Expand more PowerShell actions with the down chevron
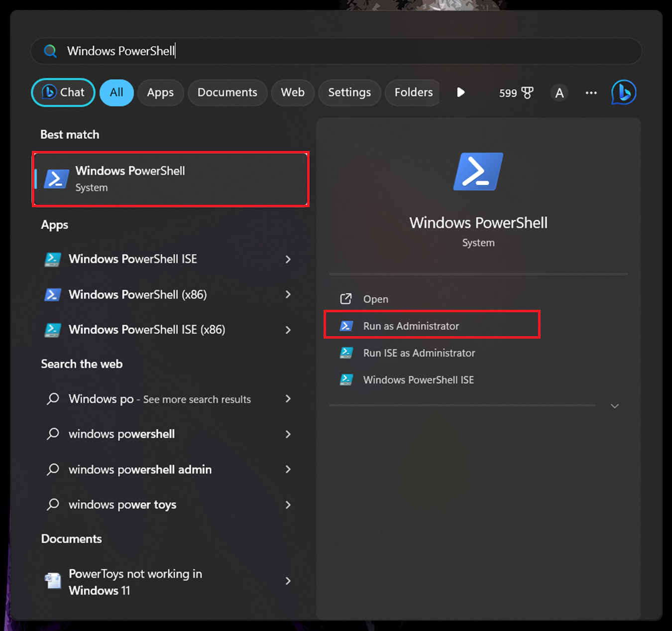 [614, 406]
